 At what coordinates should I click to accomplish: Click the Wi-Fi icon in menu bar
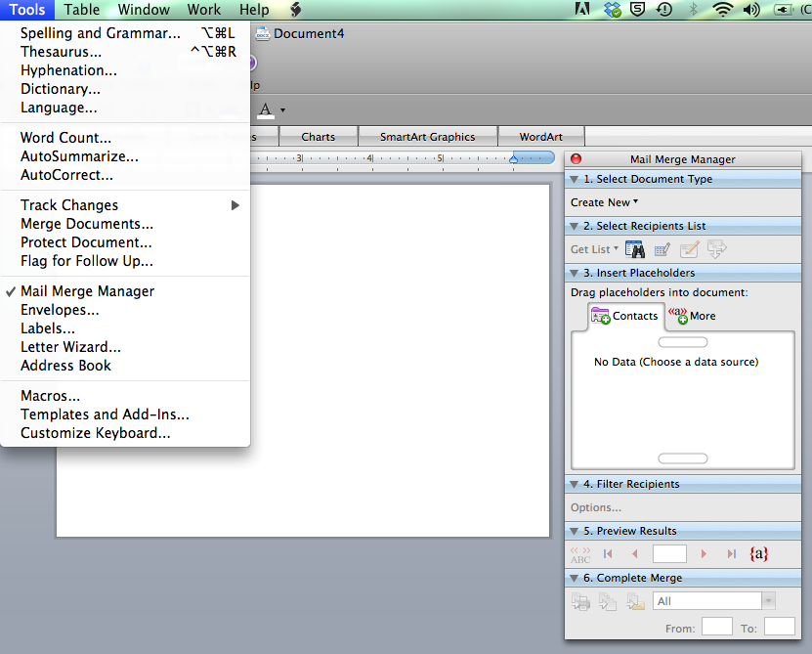coord(722,10)
